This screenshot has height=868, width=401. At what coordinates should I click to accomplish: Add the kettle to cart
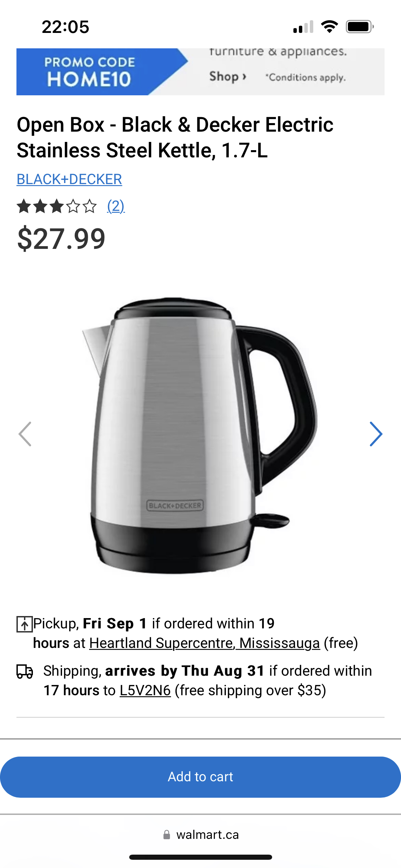(x=200, y=777)
